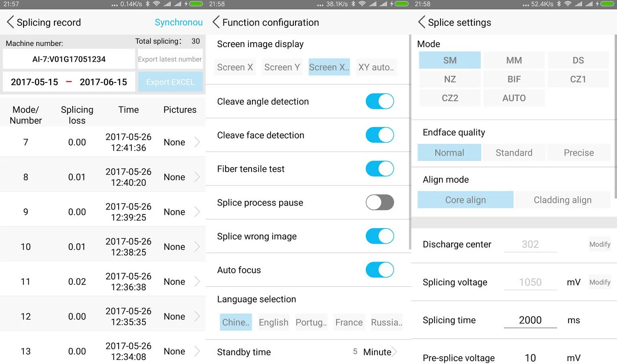Tap back arrow beside Splice settings
The height and width of the screenshot is (364, 617).
421,22
